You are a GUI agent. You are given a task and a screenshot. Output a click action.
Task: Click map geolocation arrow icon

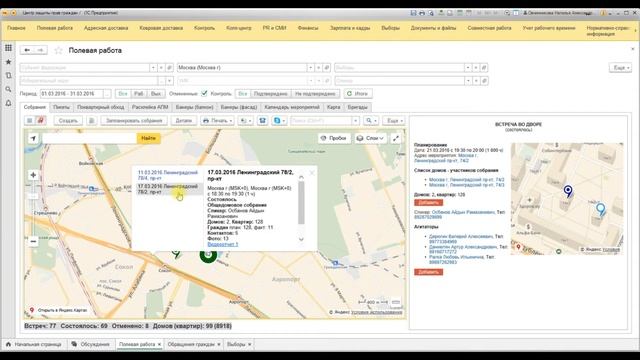(x=33, y=138)
